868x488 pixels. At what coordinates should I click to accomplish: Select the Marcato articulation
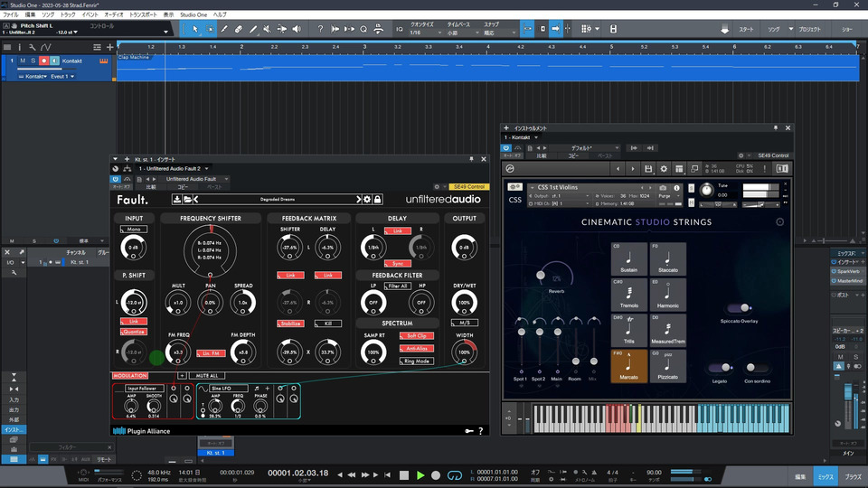coord(628,366)
